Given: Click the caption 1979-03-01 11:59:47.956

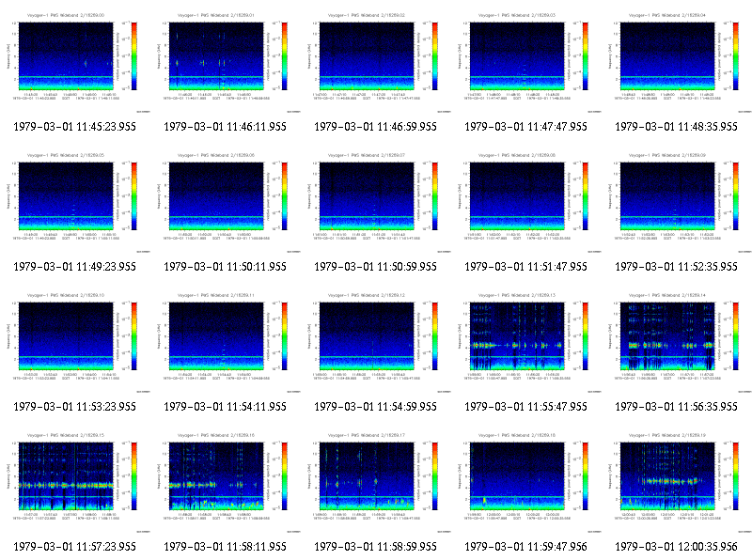Looking at the screenshot, I should click(x=525, y=547).
